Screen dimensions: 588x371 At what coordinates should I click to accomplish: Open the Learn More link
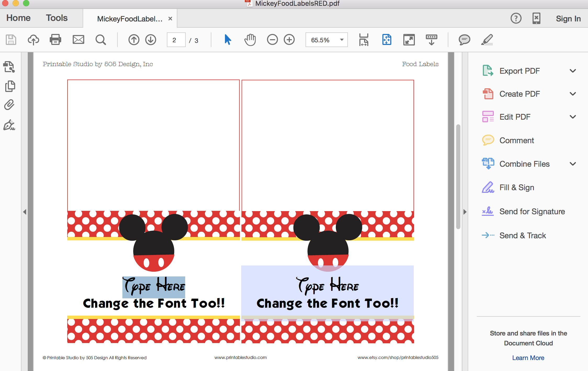point(528,358)
